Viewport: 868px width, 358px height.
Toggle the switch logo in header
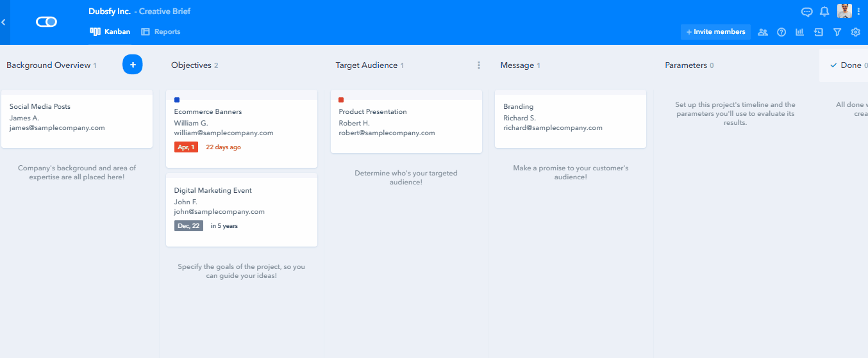click(46, 22)
